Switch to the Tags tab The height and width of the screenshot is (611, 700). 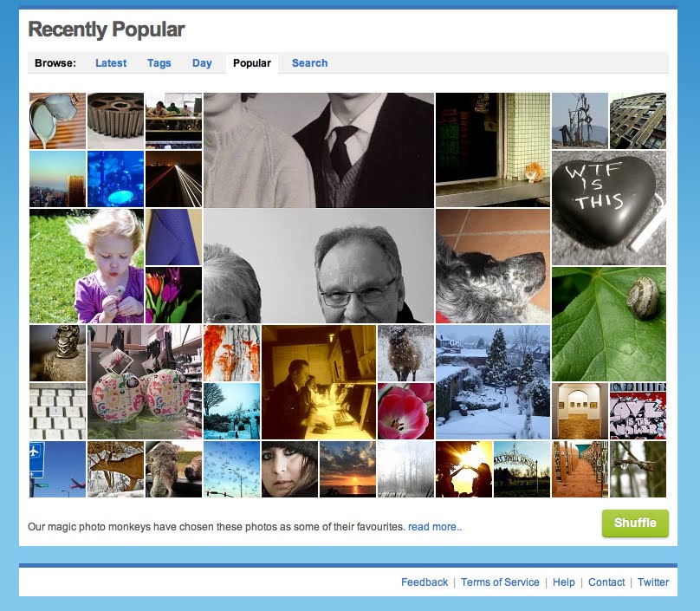point(159,63)
